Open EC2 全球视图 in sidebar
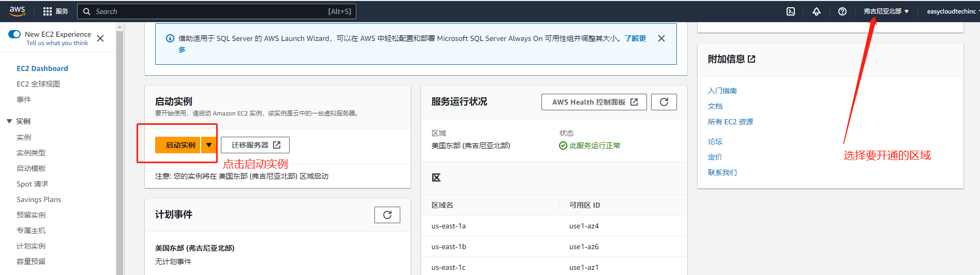This screenshot has height=275, width=980. [x=38, y=84]
